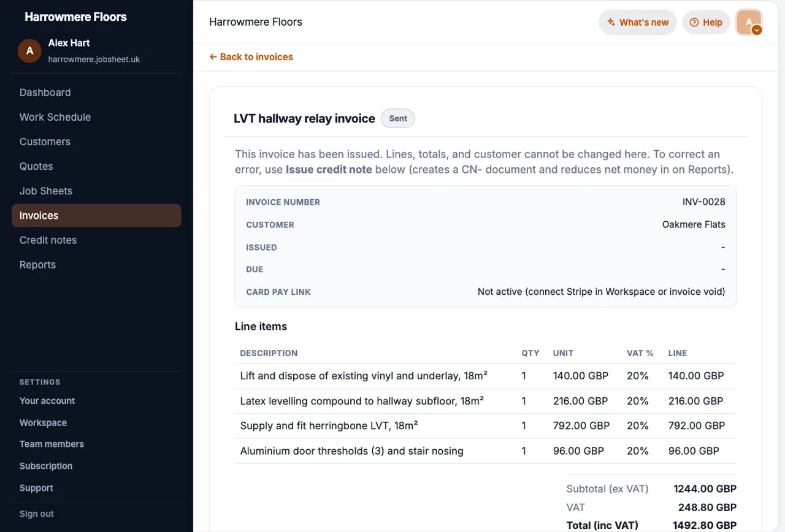This screenshot has width=785, height=532.
Task: Click the sparkle icon in What's new
Action: tap(611, 22)
